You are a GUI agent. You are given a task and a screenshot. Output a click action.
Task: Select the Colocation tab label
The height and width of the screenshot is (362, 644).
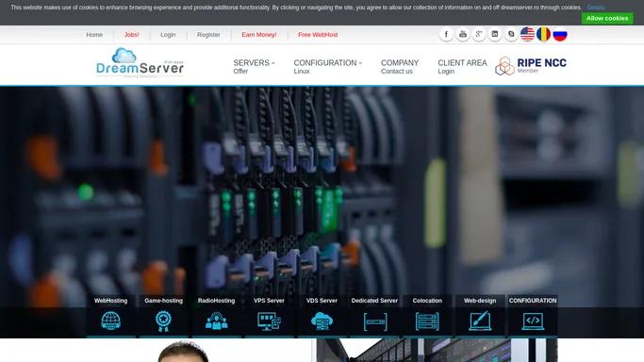pos(427,301)
